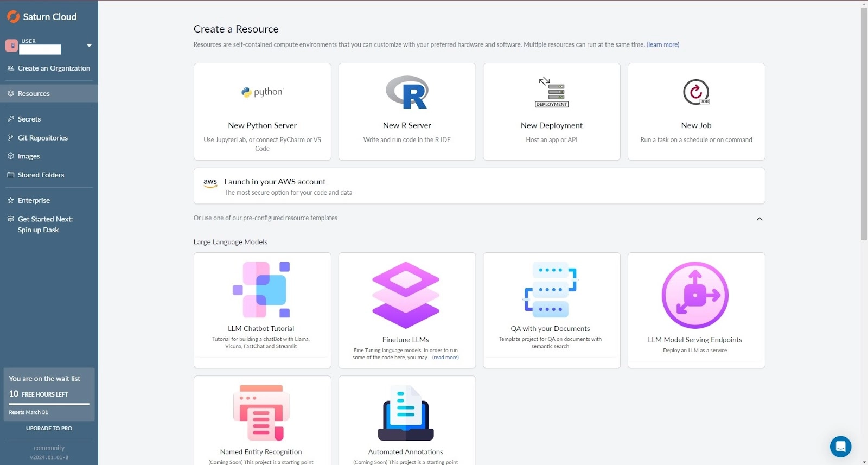Image resolution: width=868 pixels, height=465 pixels.
Task: Create a New R Server
Action: (x=407, y=112)
